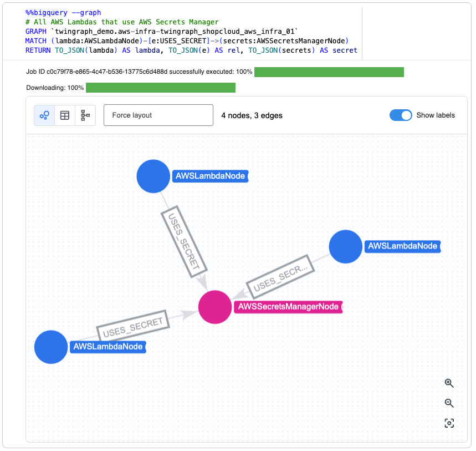Click the USES_SECRET edge label near bottom-left node

click(x=132, y=326)
